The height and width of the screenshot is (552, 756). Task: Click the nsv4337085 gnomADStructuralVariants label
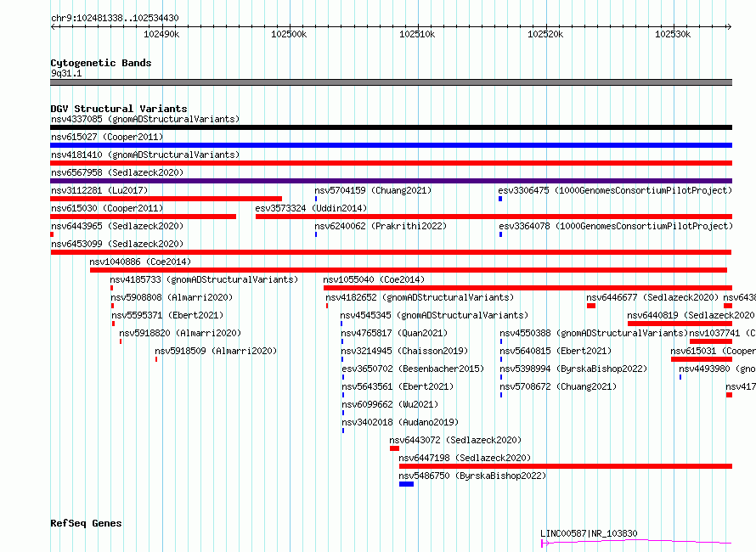(x=145, y=119)
